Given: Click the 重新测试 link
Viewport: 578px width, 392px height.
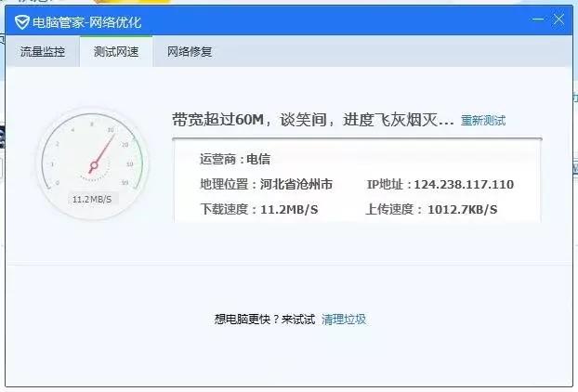Looking at the screenshot, I should tap(483, 121).
